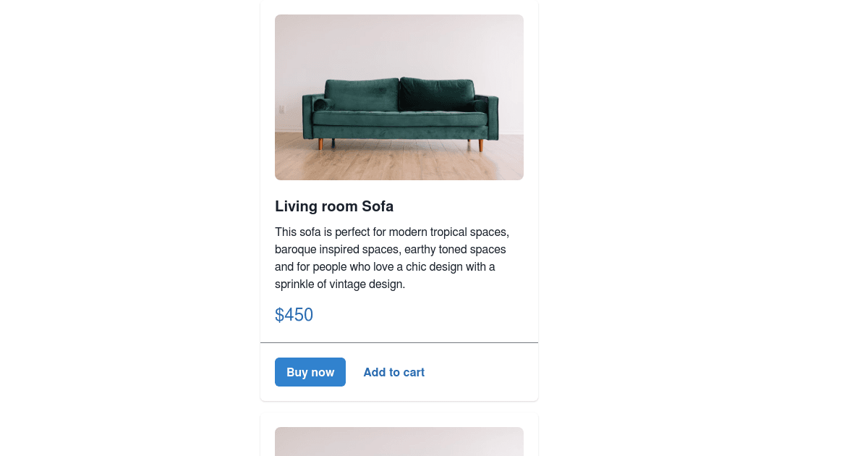Click the sofa's left back cushion
868x456 pixels.
tap(362, 94)
